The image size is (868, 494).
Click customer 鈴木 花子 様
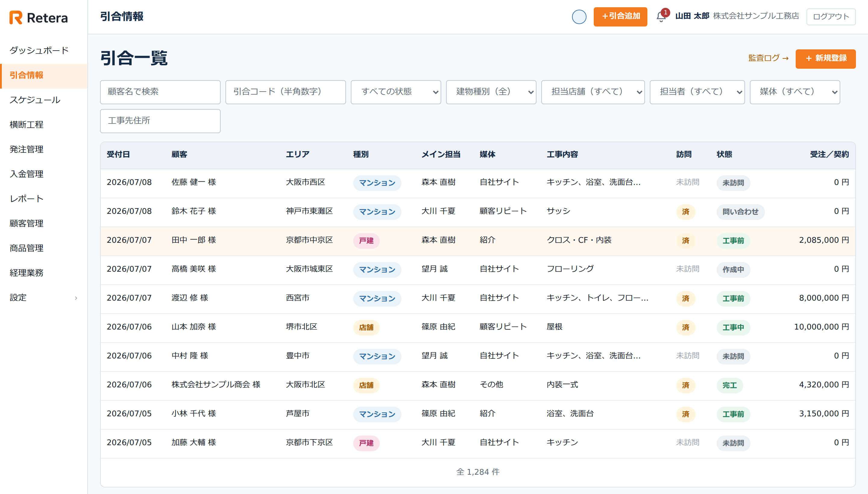pyautogui.click(x=193, y=211)
